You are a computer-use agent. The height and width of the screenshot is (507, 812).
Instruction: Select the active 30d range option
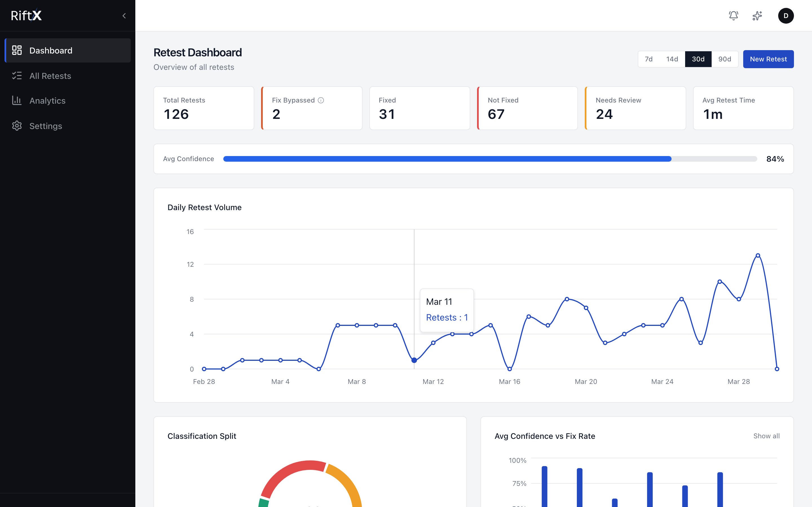pos(698,59)
